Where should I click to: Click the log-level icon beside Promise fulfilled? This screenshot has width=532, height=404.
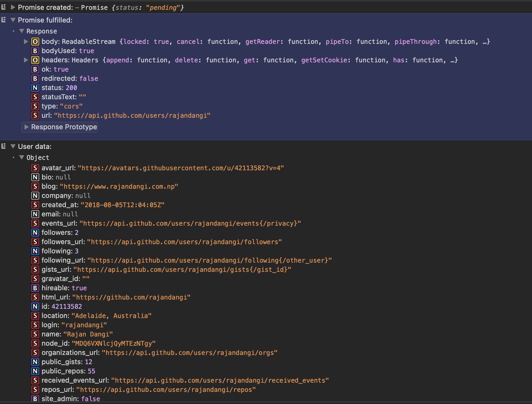pyautogui.click(x=4, y=20)
